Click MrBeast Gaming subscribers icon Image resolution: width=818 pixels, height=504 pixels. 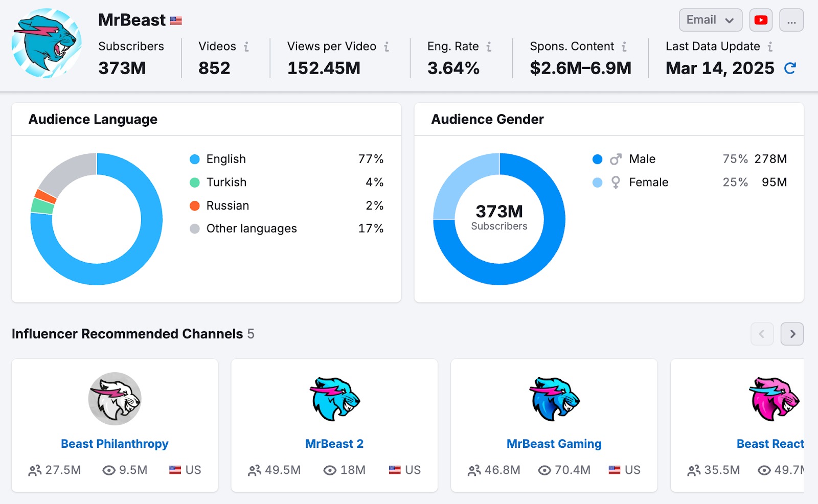click(x=474, y=470)
